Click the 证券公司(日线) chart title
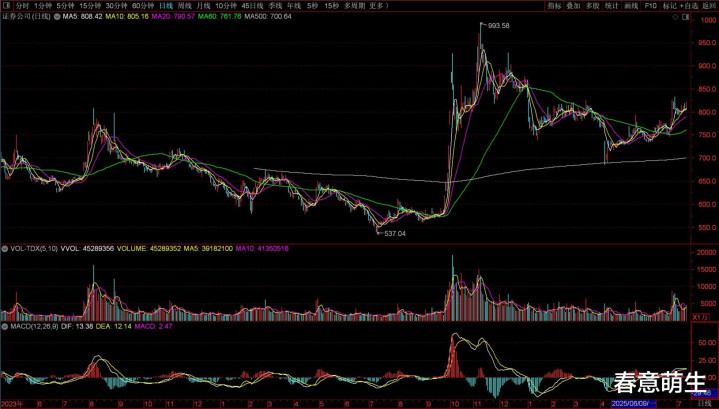 (x=26, y=17)
